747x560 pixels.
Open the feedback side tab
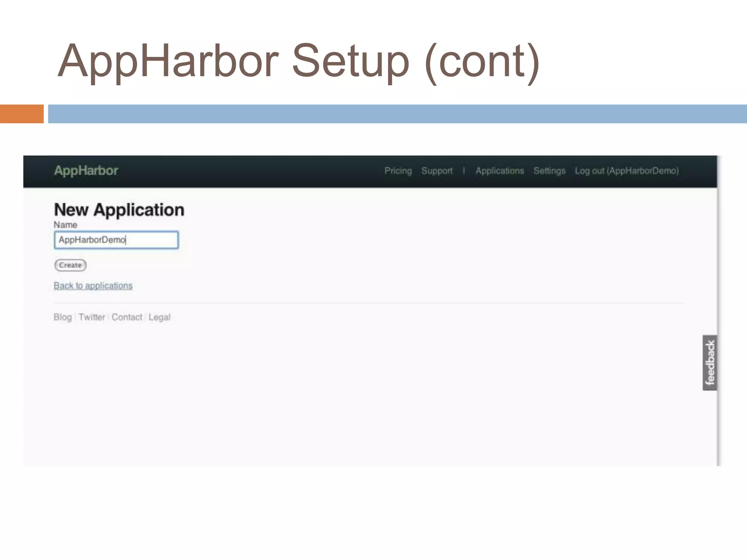point(710,363)
